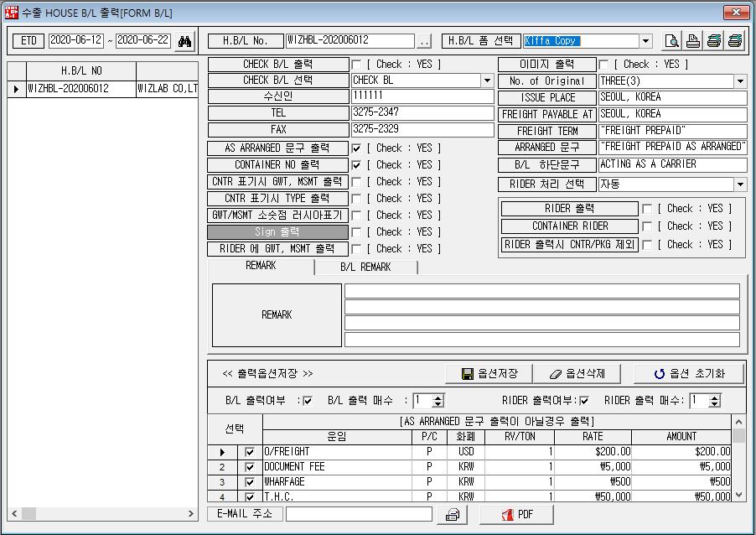756x535 pixels.
Task: Click the B/L 하단문구 field
Action: [x=672, y=164]
